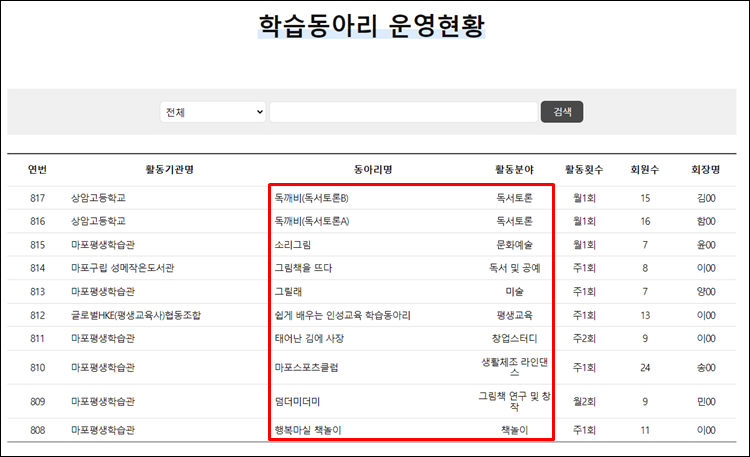Image resolution: width=750 pixels, height=457 pixels.
Task: Click 마포평생학습관 in row 815
Action: pyautogui.click(x=103, y=245)
